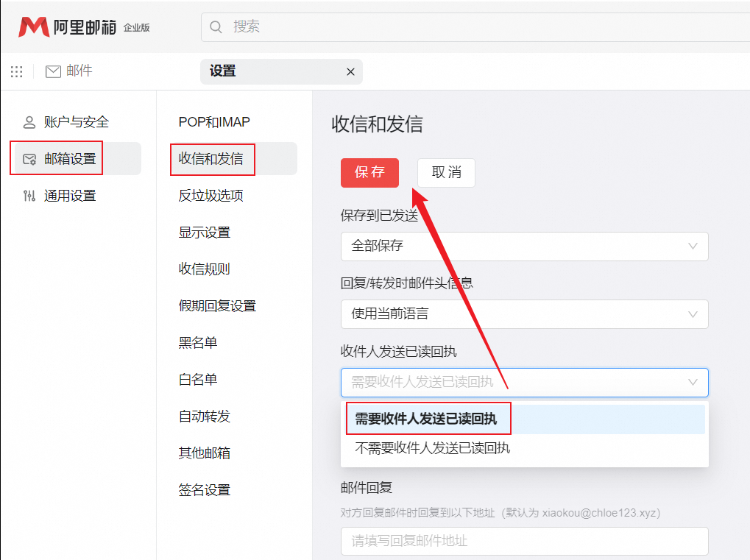Viewport: 750px width, 560px height.
Task: Open the apps grid launcher icon
Action: (x=16, y=71)
